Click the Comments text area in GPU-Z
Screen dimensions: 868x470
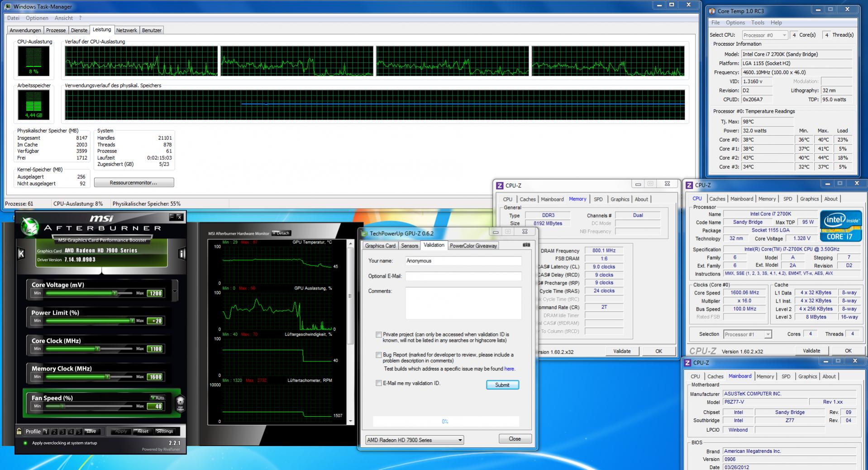tap(463, 303)
